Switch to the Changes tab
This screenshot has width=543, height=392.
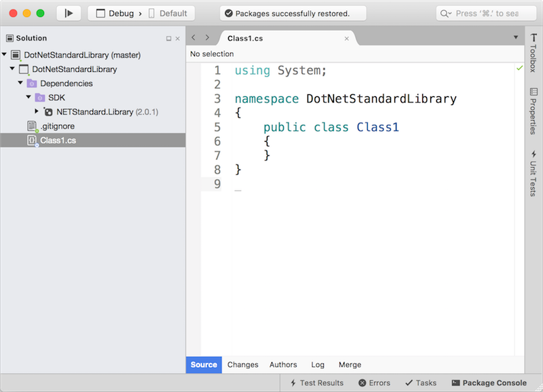tap(242, 364)
